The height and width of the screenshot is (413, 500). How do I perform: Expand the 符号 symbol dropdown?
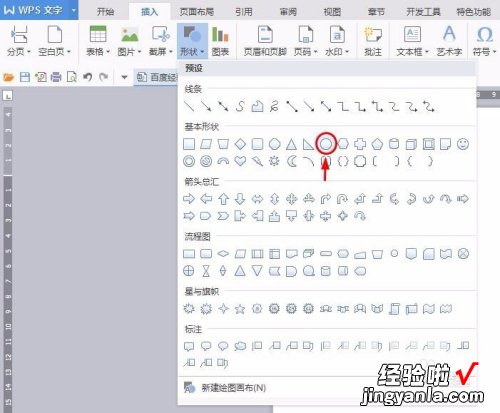[x=484, y=41]
